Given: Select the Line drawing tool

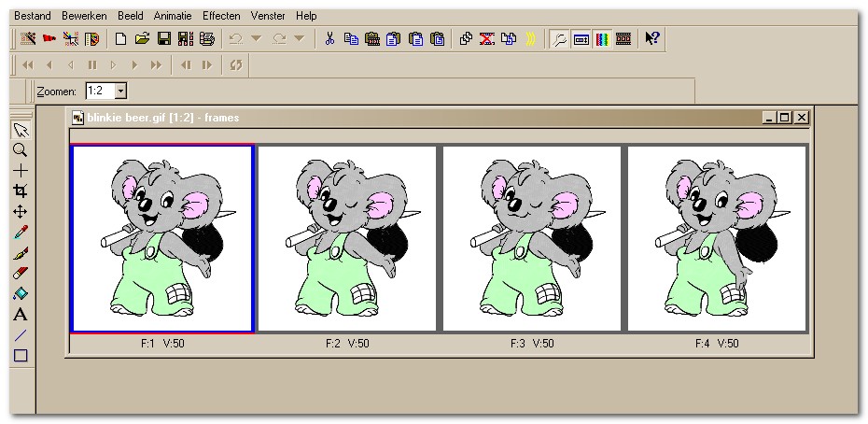Looking at the screenshot, I should (21, 335).
